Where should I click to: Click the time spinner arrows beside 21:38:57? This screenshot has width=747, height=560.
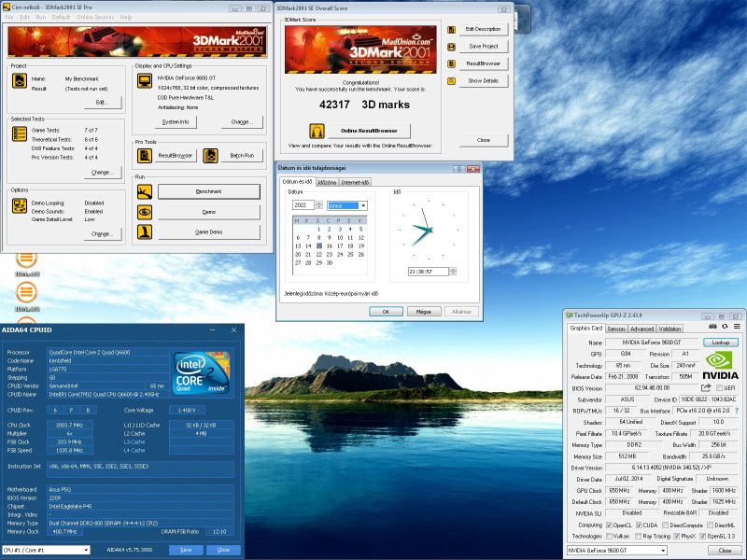click(x=453, y=272)
